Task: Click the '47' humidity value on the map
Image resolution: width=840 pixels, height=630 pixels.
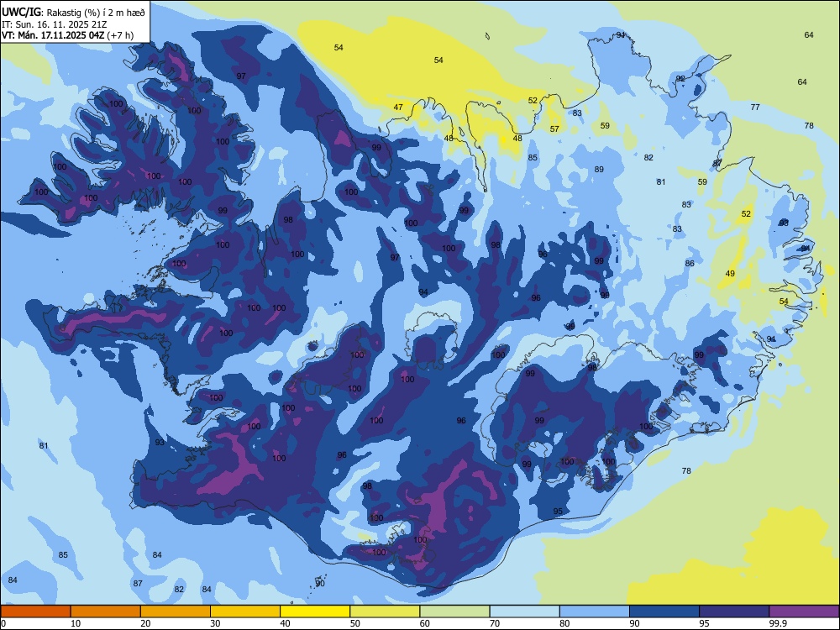Action: tap(398, 108)
